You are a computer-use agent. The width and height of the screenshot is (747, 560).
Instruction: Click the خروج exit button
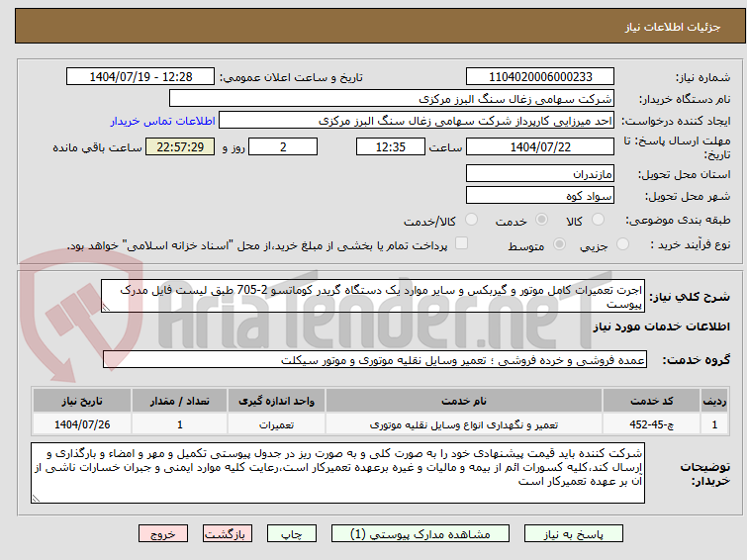tap(163, 534)
